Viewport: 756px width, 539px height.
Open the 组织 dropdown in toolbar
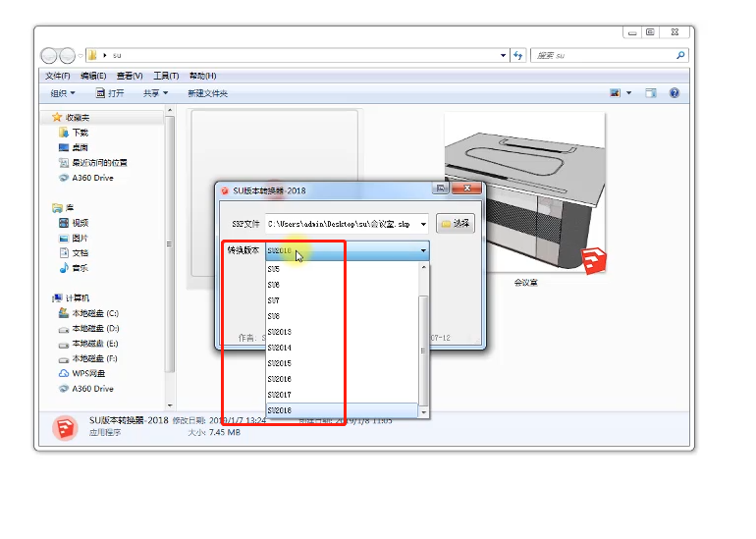click(63, 93)
